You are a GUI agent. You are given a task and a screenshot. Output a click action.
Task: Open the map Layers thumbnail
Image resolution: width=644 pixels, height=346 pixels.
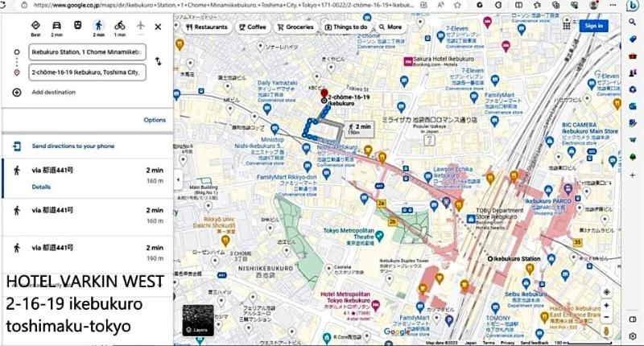point(198,320)
